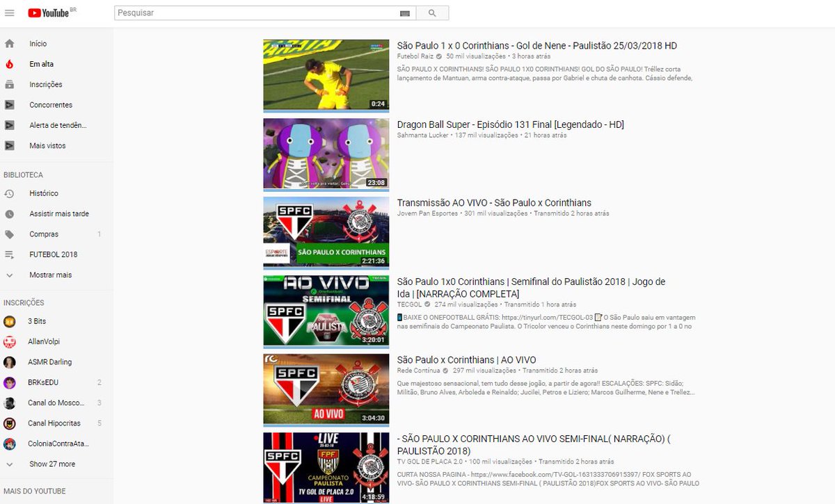Open SEMI-FINAL( NARRAÇÃO) video title
The image size is (835, 504).
[534, 445]
